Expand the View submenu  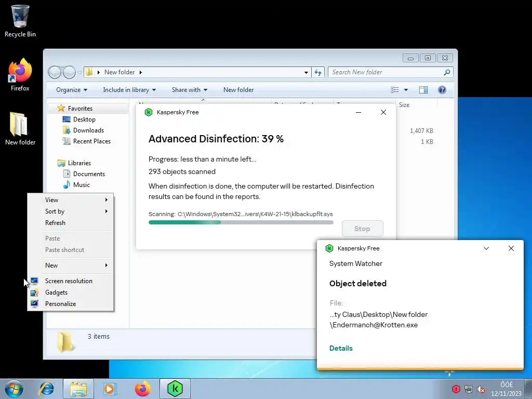point(70,200)
